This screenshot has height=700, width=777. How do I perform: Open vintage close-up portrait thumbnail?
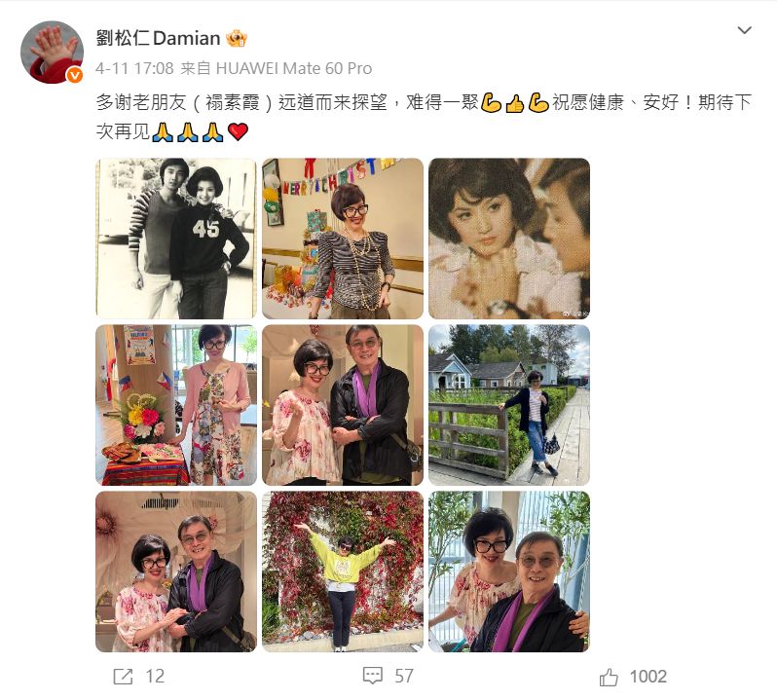tap(509, 239)
